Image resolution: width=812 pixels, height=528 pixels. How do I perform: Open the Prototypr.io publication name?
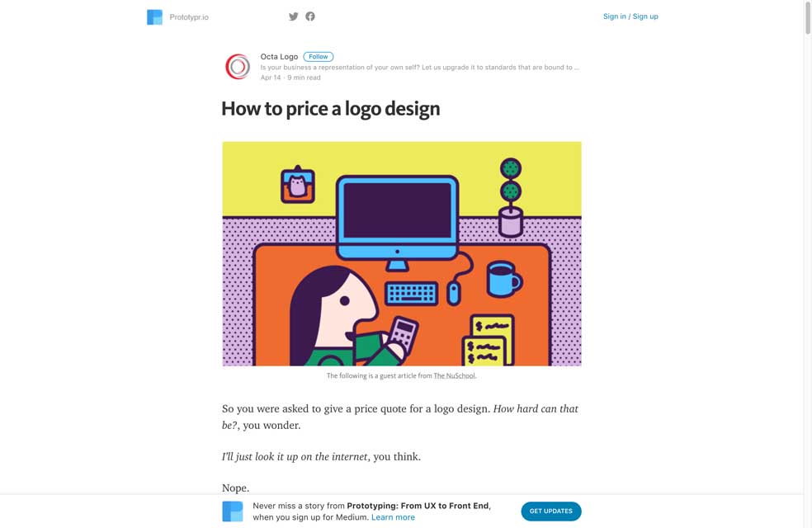(x=189, y=17)
